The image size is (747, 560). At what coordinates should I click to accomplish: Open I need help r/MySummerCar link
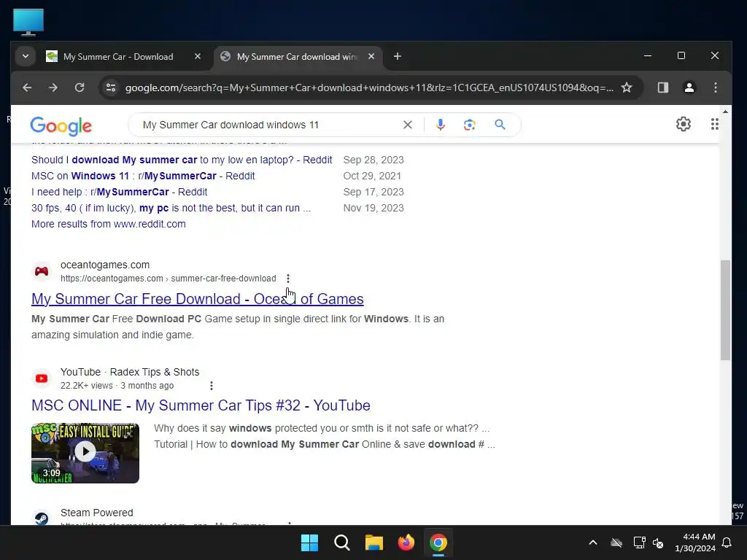(119, 192)
